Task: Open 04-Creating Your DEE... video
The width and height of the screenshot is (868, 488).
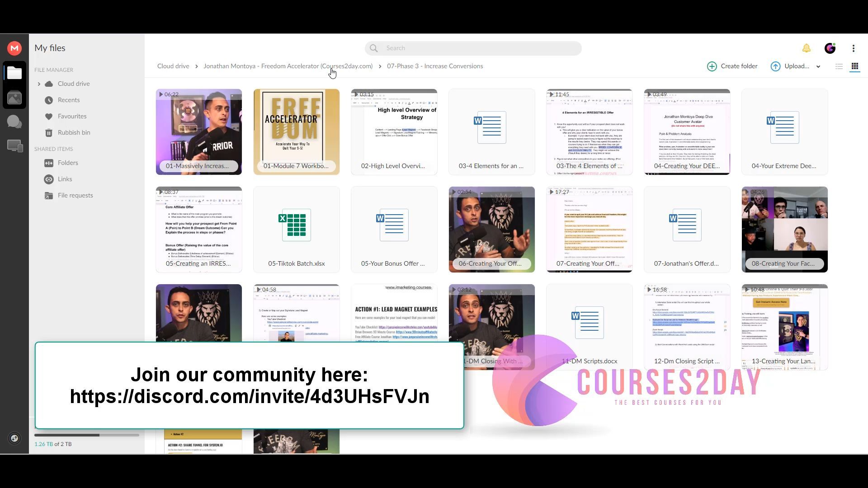Action: point(687,132)
